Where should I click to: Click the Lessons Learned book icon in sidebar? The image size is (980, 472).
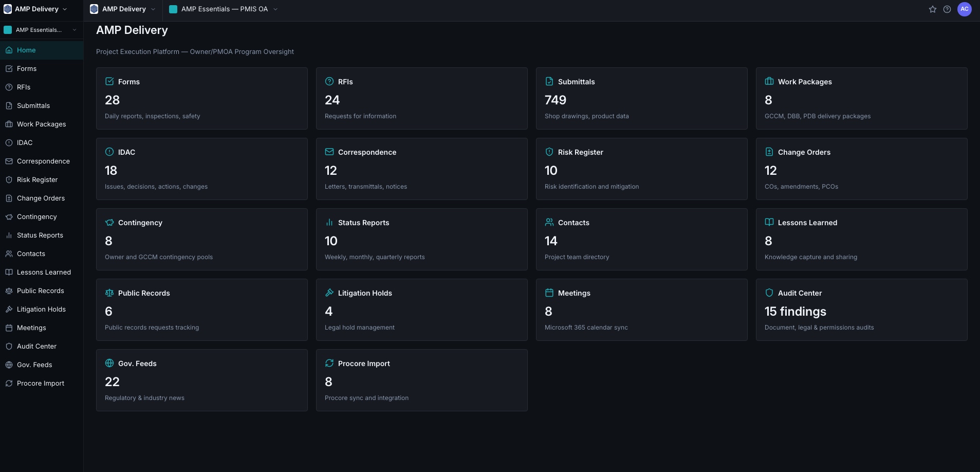9,272
